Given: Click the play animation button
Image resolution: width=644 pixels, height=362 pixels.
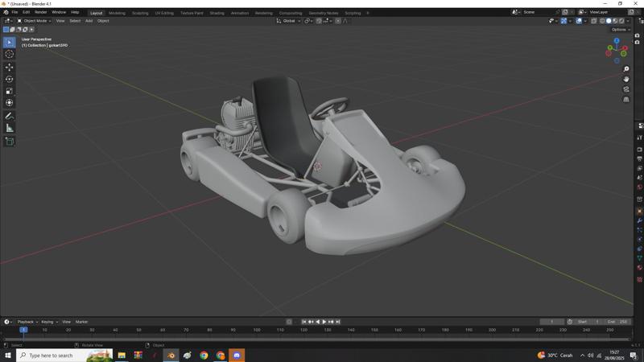Looking at the screenshot, I should [324, 322].
